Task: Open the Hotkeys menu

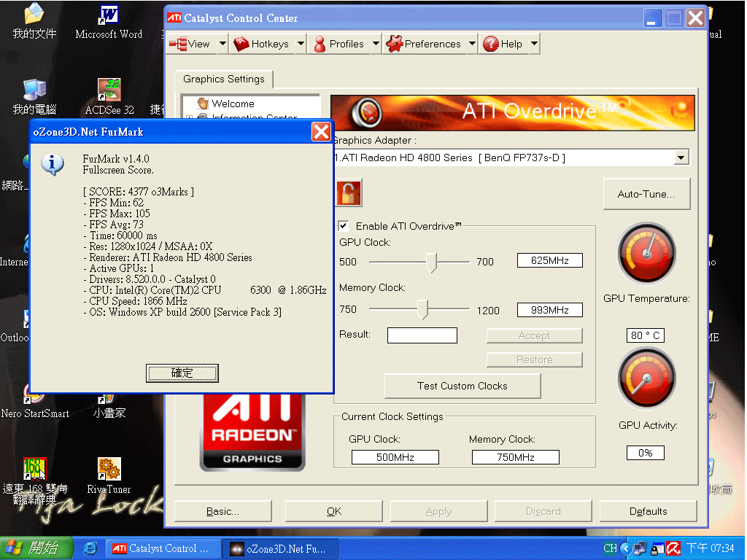Action: point(261,44)
